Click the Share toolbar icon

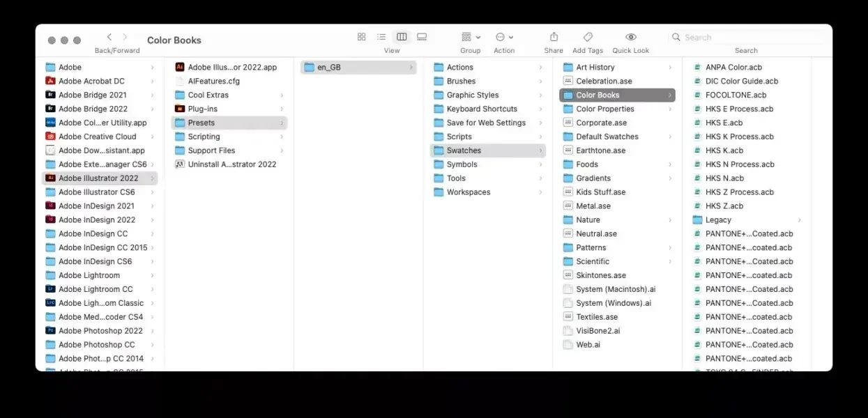554,37
